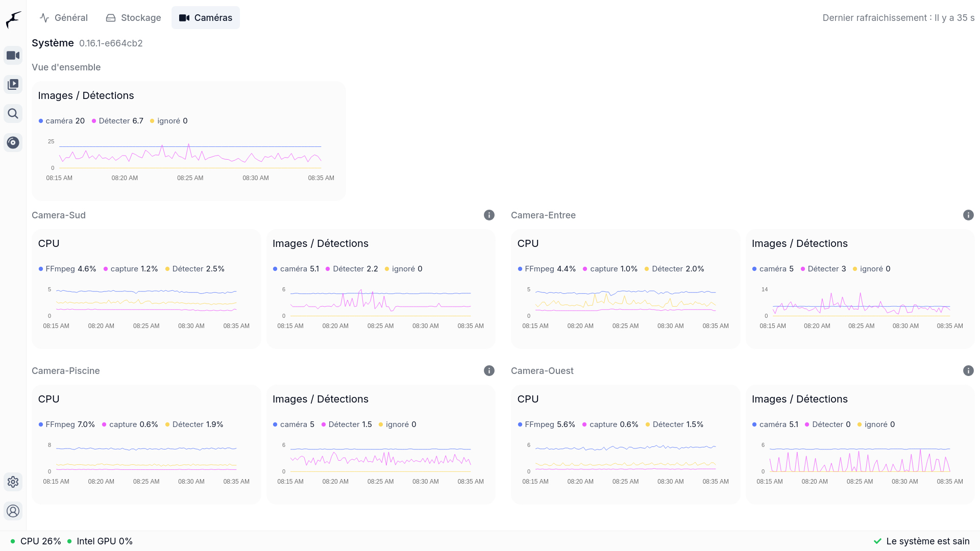Show Camera-Entree info icon
Screen dimensions: 980x551
[x=968, y=215]
